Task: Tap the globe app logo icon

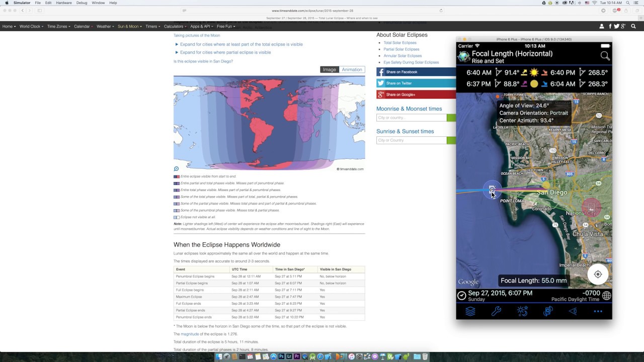Action: 464,57
